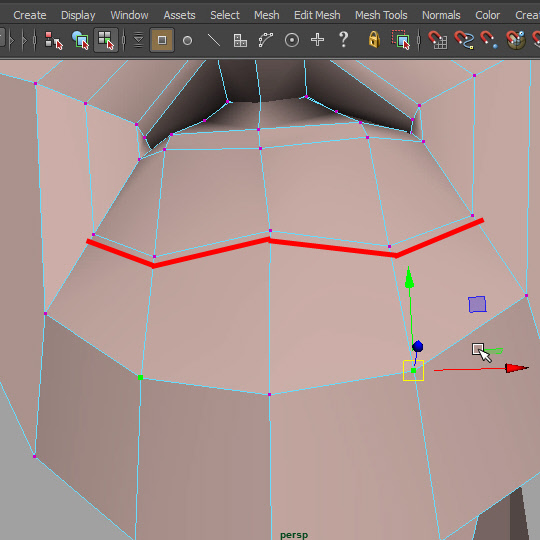Open the Edit Mesh menu
The width and height of the screenshot is (540, 540).
coord(317,15)
